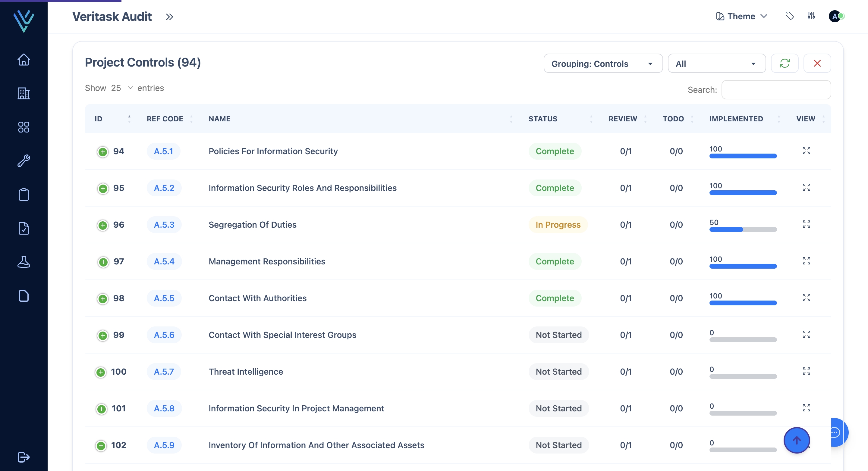Open the clipboard sidebar icon
This screenshot has width=868, height=471.
[24, 195]
